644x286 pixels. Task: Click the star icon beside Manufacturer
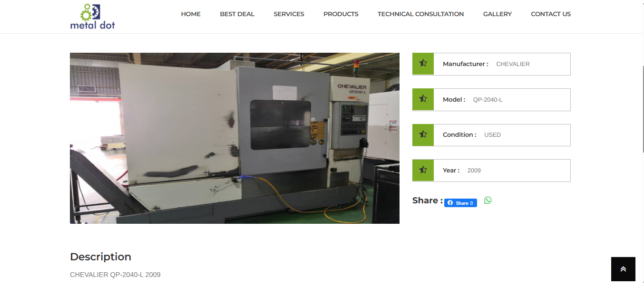click(422, 64)
